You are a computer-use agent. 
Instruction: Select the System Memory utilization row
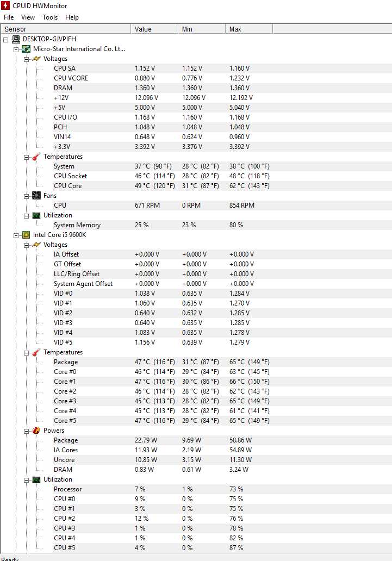[222, 225]
